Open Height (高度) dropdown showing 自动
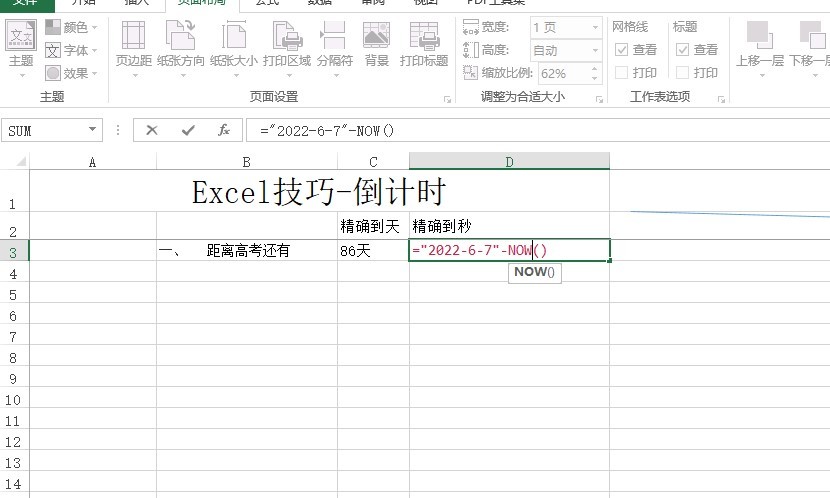 [566, 50]
